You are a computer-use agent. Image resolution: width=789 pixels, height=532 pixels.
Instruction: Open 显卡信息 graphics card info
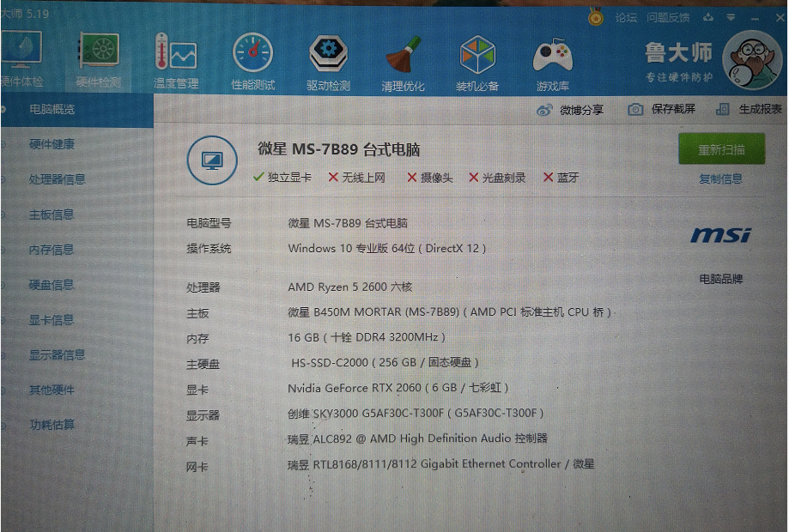pos(52,320)
